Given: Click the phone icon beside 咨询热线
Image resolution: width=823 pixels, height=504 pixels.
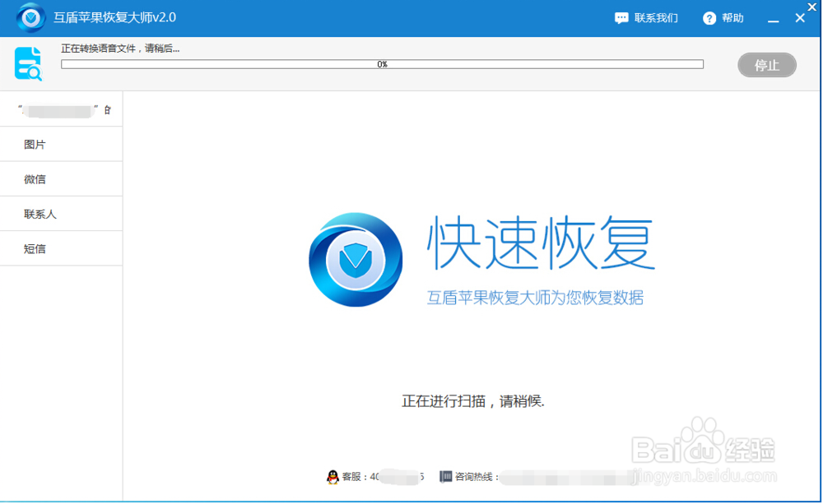Looking at the screenshot, I should [x=445, y=475].
